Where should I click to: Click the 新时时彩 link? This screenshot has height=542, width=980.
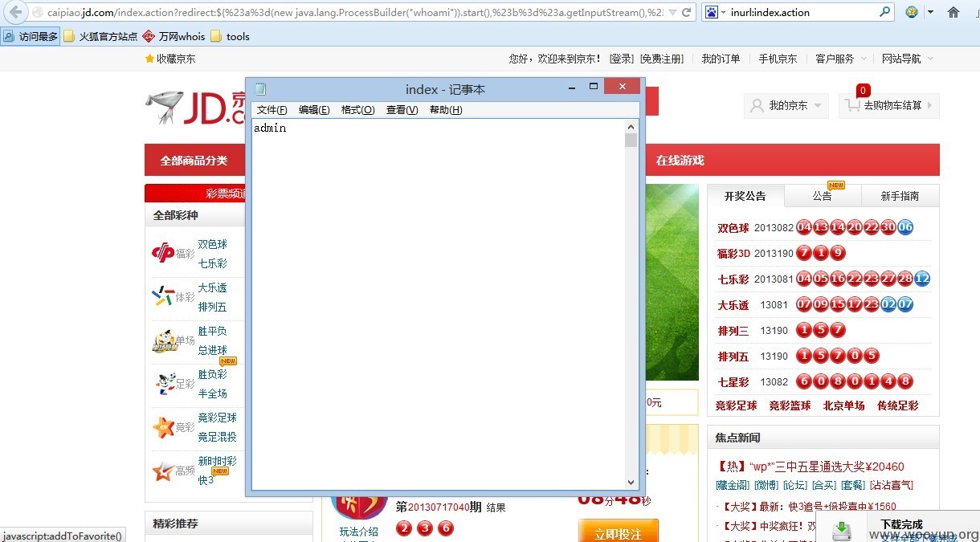coord(218,461)
